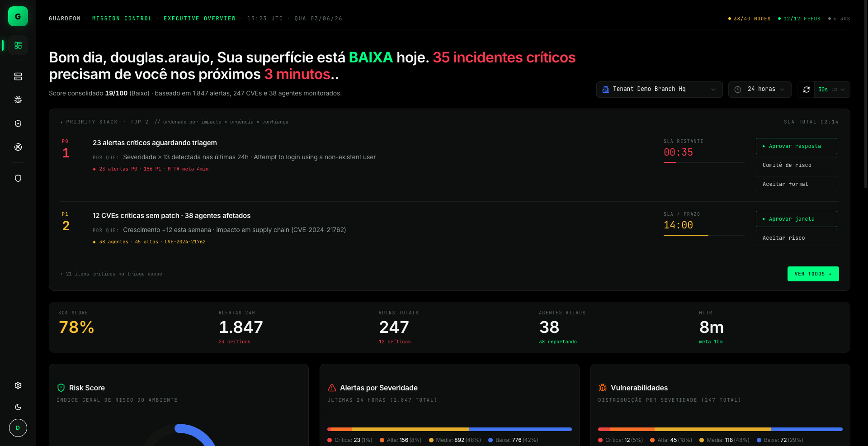Screen dimensions: 868x446
Task: Click 'Baixa: 72 (29%)' vulnerabilities legend entry
Action: point(780,440)
